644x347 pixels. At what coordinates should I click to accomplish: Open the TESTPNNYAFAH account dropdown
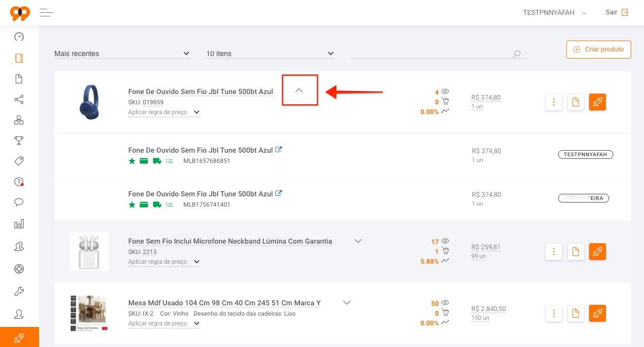pos(555,13)
